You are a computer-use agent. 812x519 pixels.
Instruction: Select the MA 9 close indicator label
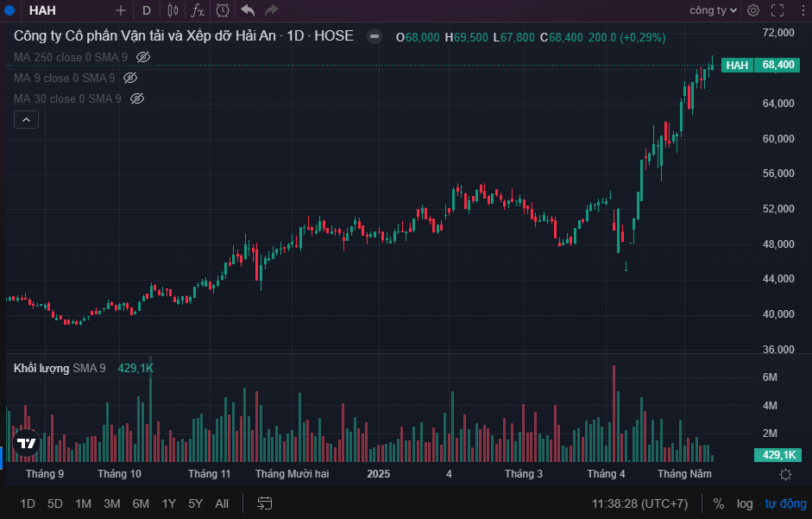coord(64,78)
